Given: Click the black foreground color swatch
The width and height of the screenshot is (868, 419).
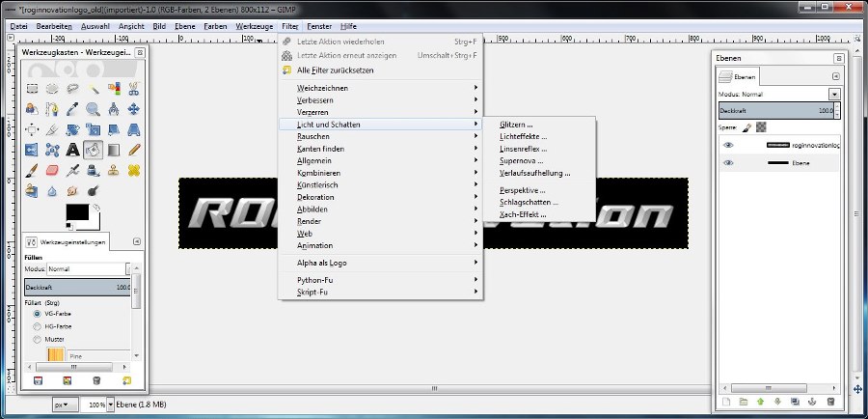Looking at the screenshot, I should pos(77,212).
